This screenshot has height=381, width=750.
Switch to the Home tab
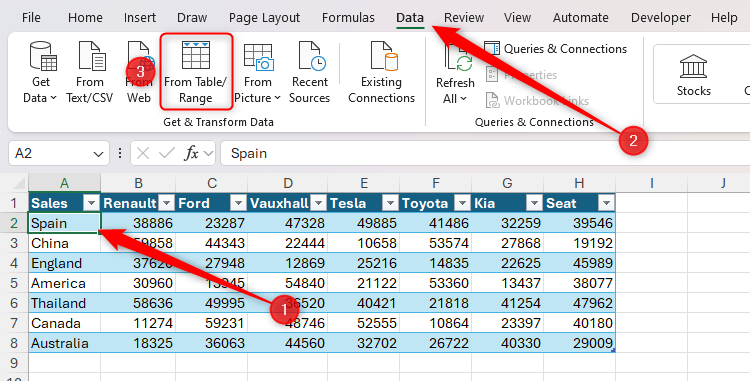click(85, 18)
